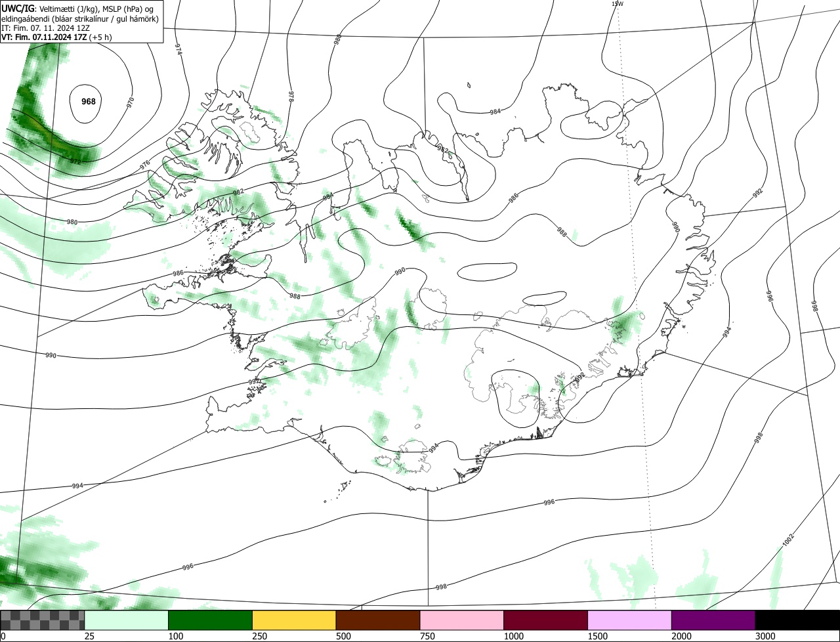
Task: Click the dark green 100–250 legend swatch
Action: [x=211, y=620]
